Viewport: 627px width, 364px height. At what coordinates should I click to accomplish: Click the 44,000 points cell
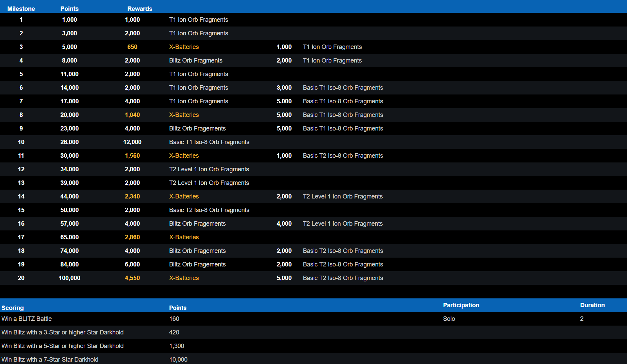point(69,196)
